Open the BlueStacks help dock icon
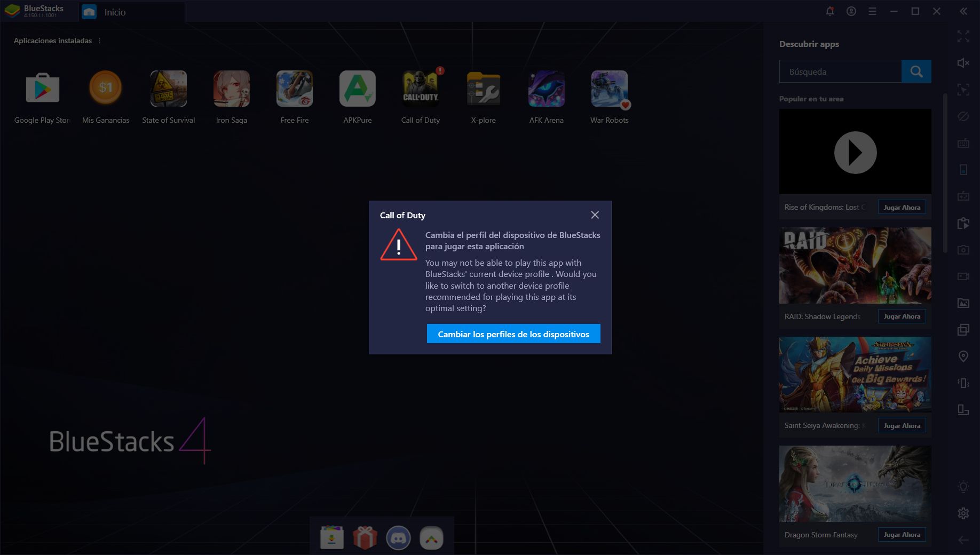This screenshot has height=555, width=980. 431,537
